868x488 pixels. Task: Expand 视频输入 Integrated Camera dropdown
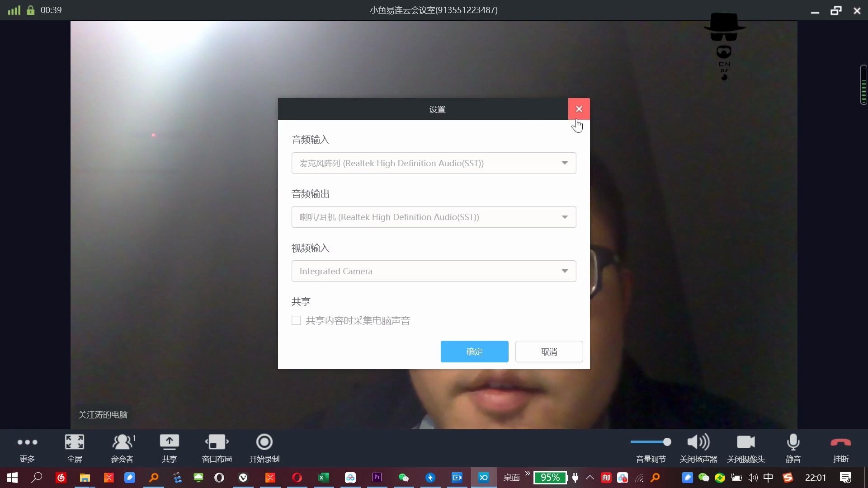(563, 271)
